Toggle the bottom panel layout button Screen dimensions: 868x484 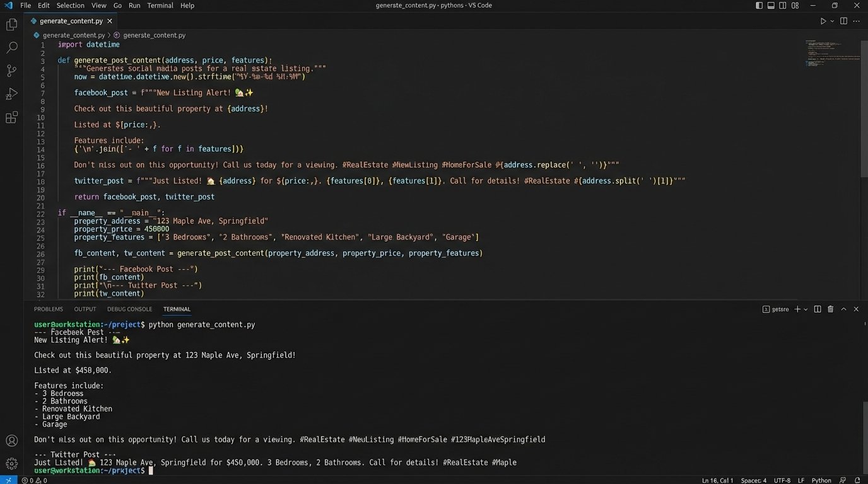[771, 6]
